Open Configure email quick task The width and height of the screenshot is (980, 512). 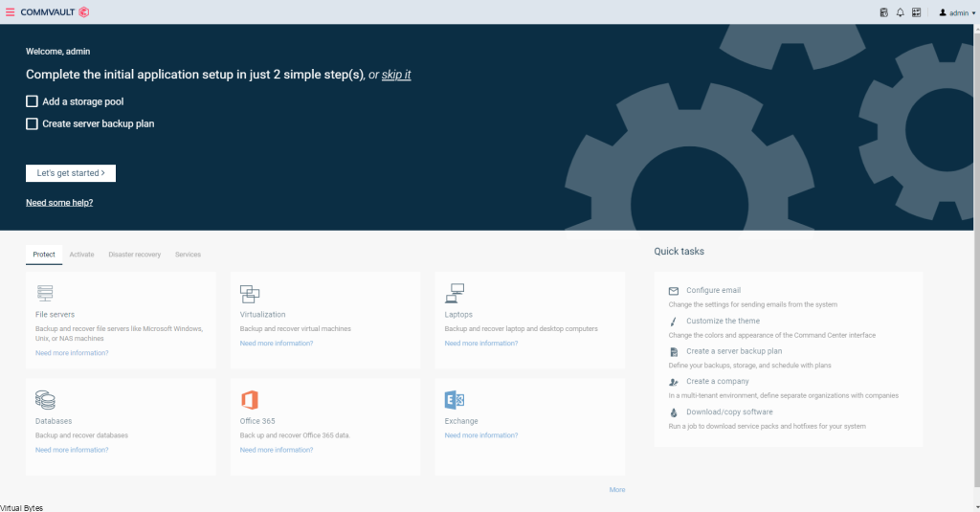713,290
